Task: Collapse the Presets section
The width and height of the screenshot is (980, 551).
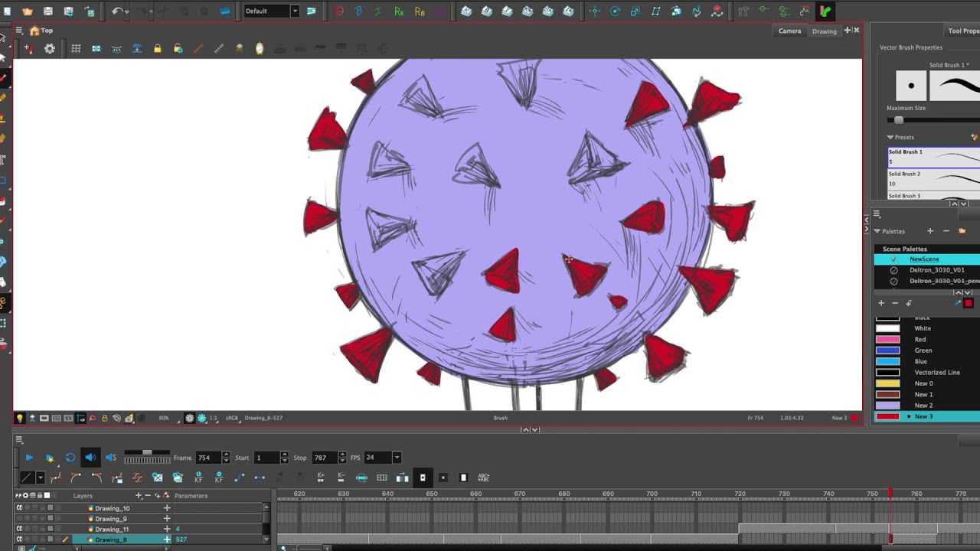Action: pyautogui.click(x=890, y=137)
